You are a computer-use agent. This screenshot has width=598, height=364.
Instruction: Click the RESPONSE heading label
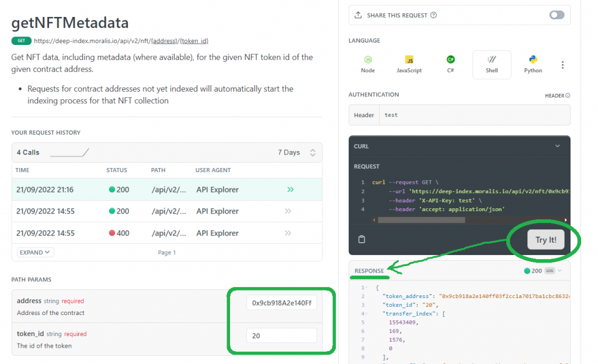point(369,271)
